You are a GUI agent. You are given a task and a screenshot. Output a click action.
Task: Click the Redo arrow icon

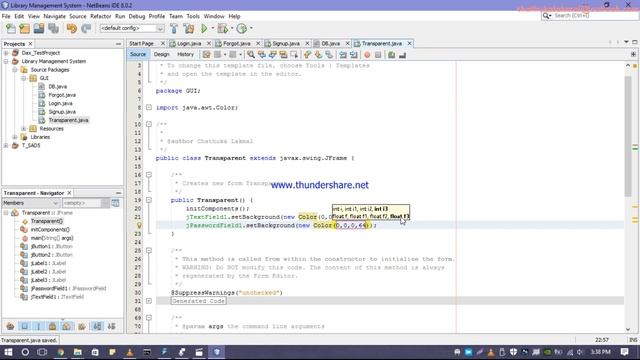(x=86, y=28)
